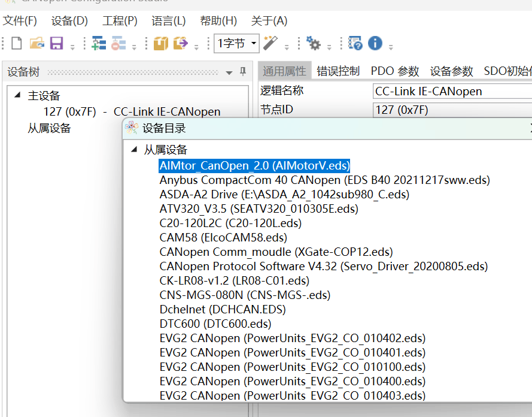Open overflow arrow after export package icon
This screenshot has height=417, width=532.
196,47
